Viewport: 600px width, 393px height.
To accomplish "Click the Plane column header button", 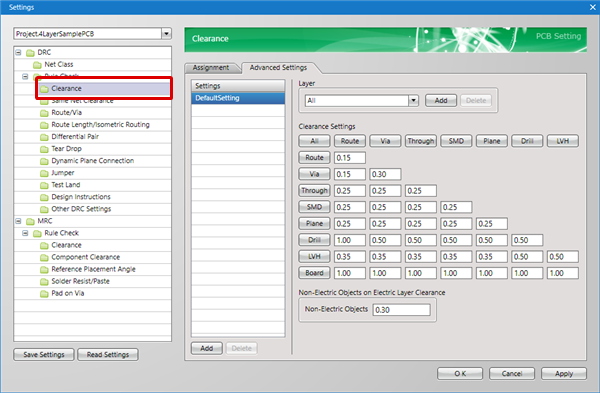I will tap(492, 141).
